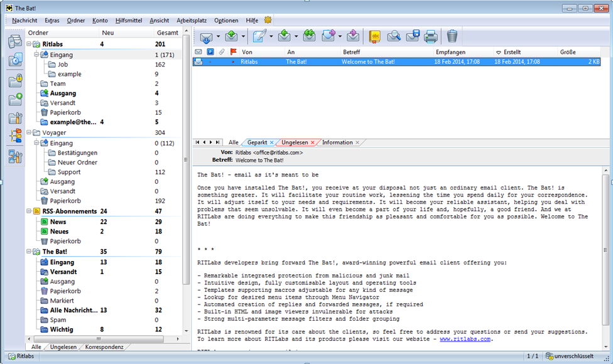Click the sidebar new folder plus icon
Image resolution: width=613 pixels, height=364 pixels.
pyautogui.click(x=15, y=99)
